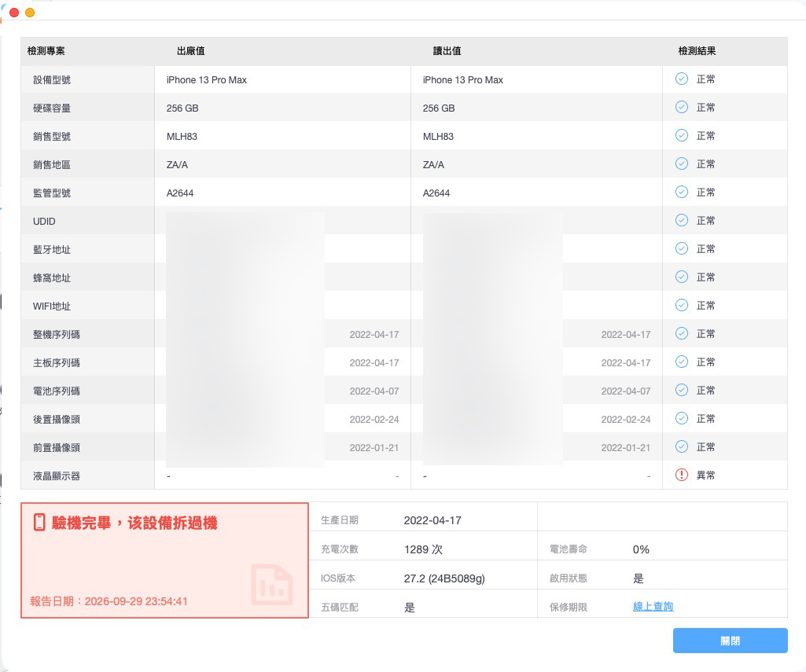This screenshot has width=806, height=672.
Task: Click the 生產日期 value 2022-04-17
Action: coord(432,520)
